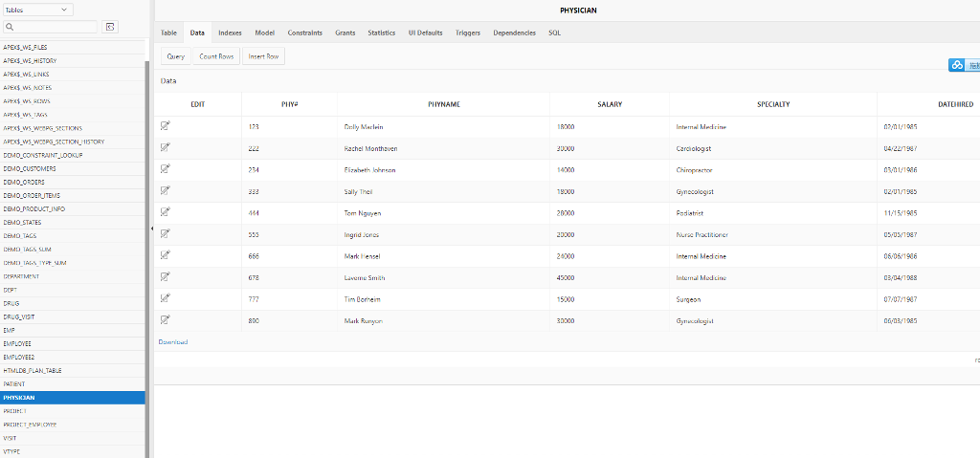Click the refresh button beside object search

tap(110, 27)
